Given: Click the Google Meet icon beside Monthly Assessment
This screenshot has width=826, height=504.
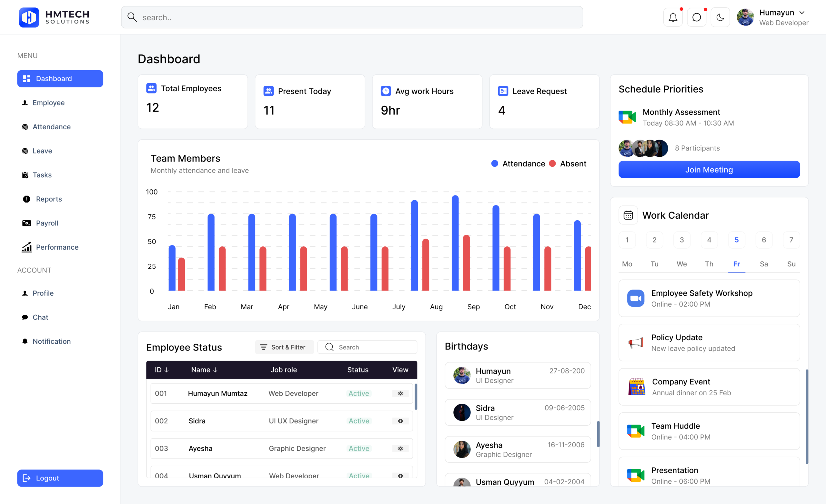Looking at the screenshot, I should [627, 117].
